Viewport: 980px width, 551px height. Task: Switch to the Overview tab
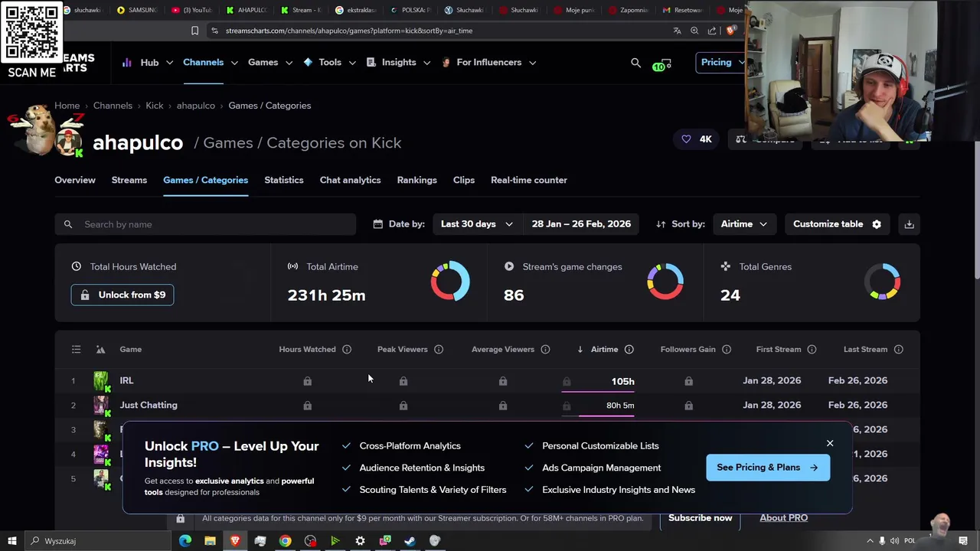click(x=75, y=180)
